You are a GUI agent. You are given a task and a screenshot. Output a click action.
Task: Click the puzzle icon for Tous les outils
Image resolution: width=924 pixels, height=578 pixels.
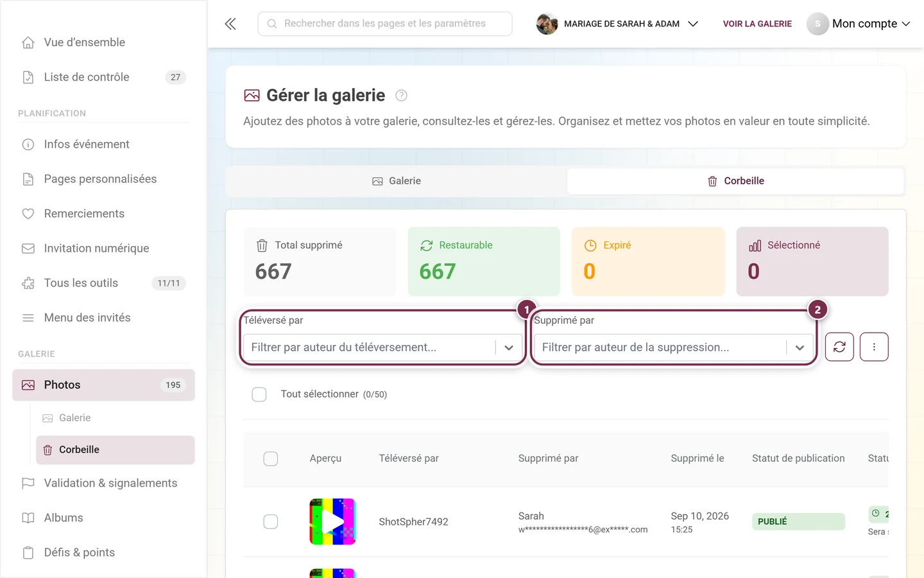[28, 283]
